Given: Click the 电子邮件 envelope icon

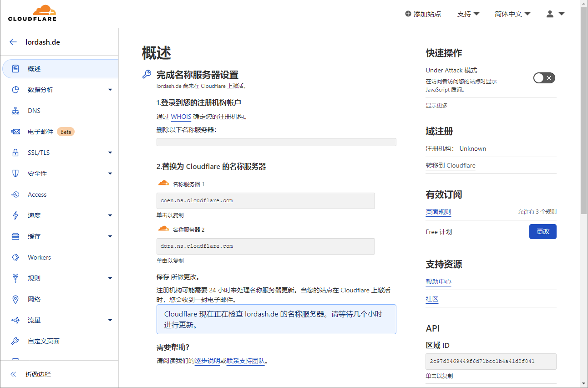Looking at the screenshot, I should tap(15, 132).
